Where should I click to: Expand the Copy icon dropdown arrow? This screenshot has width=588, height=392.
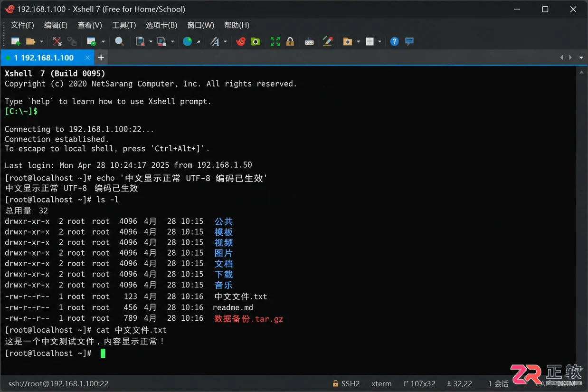(151, 42)
